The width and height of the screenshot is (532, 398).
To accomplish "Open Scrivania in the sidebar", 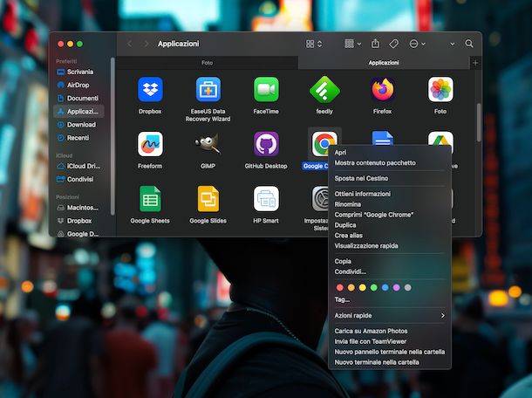I will [78, 72].
